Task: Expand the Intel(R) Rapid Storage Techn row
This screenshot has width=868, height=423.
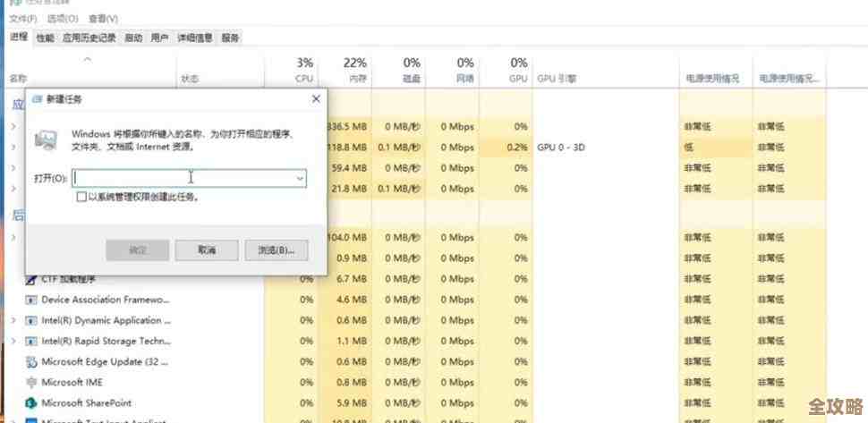Action: point(13,341)
